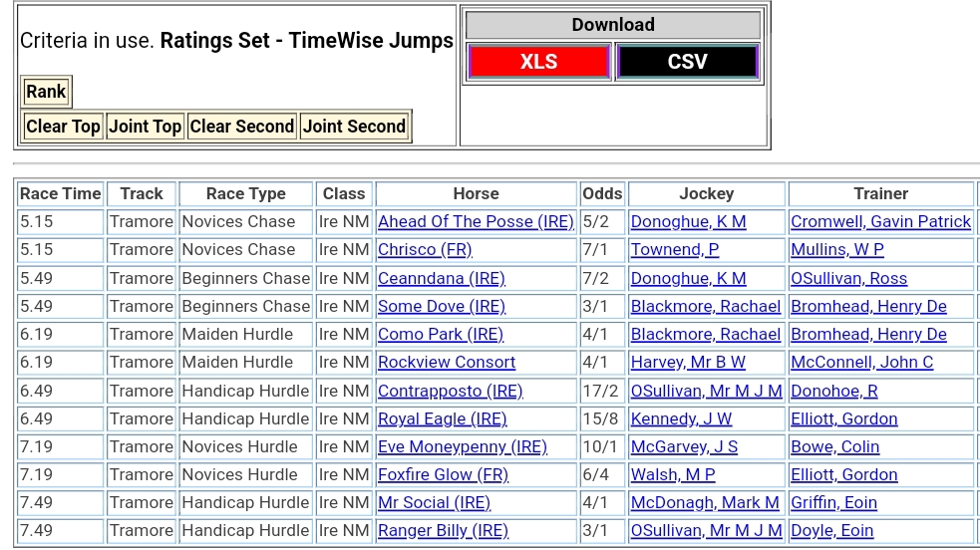Open Ranger Billy (IRE) horse link
This screenshot has height=550, width=980.
click(x=443, y=530)
